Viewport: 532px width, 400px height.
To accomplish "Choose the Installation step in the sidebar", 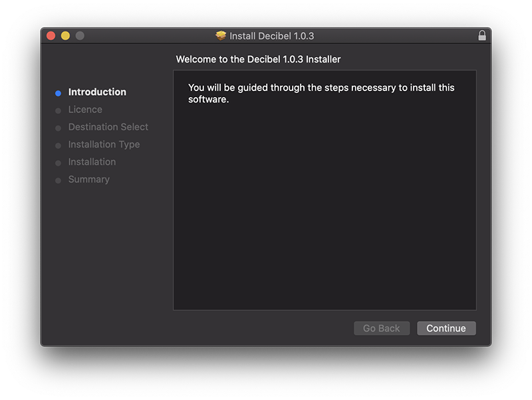I will (x=92, y=162).
